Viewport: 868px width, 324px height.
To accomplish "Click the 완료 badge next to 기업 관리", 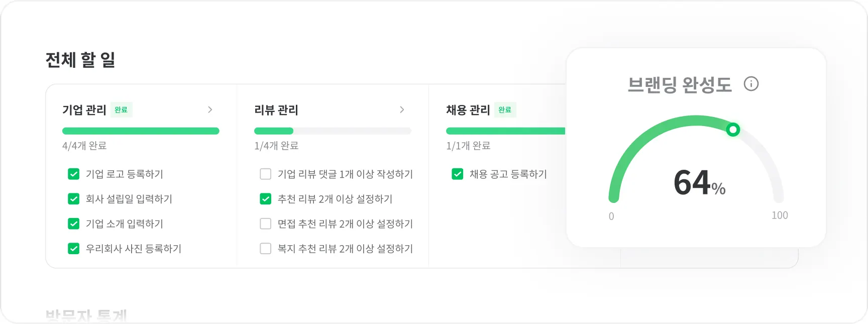I will [121, 110].
